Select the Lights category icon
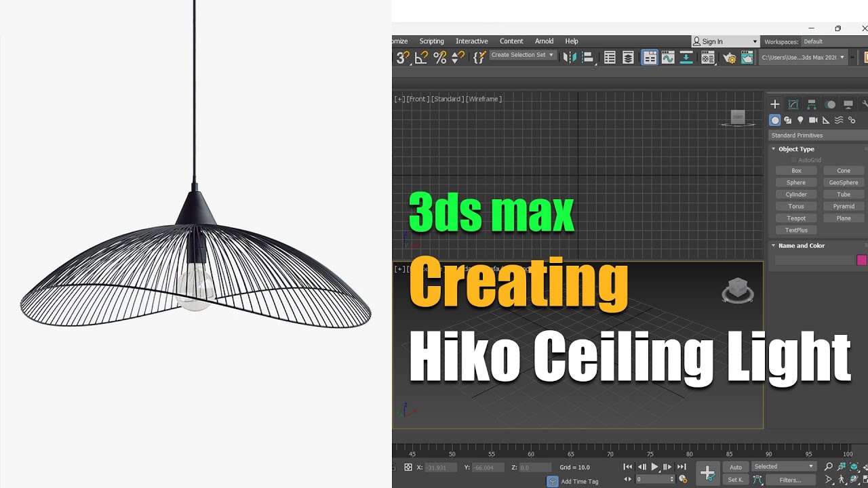The height and width of the screenshot is (488, 868). (x=800, y=120)
